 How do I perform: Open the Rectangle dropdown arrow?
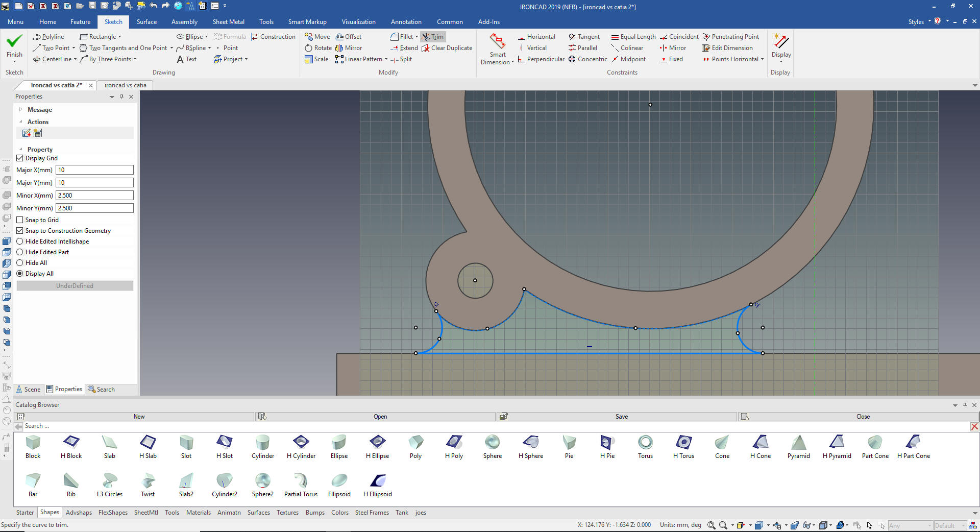[120, 37]
